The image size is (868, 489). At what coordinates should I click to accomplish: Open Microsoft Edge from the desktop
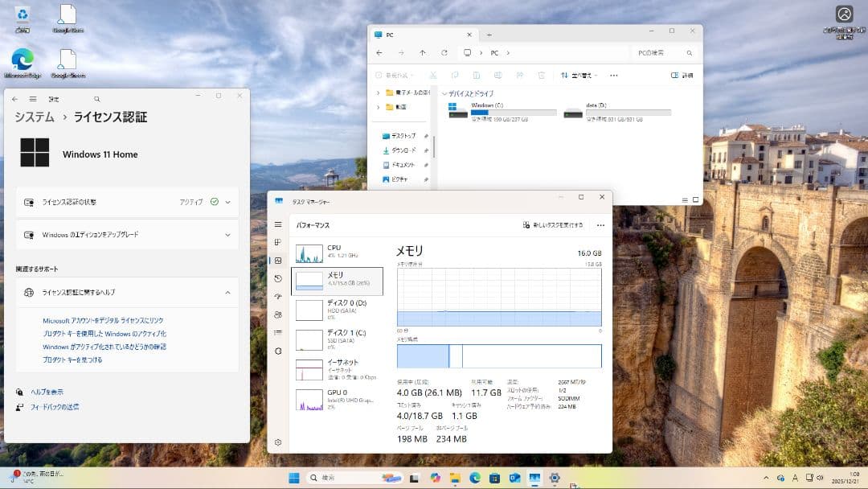coord(22,60)
